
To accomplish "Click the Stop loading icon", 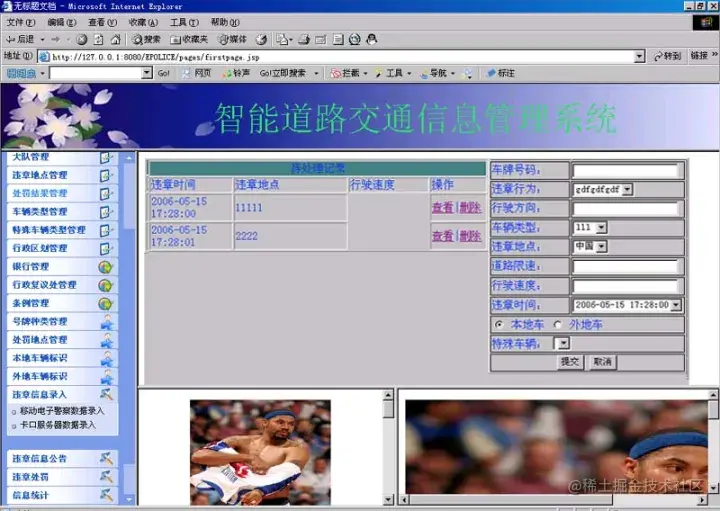I will (x=82, y=39).
